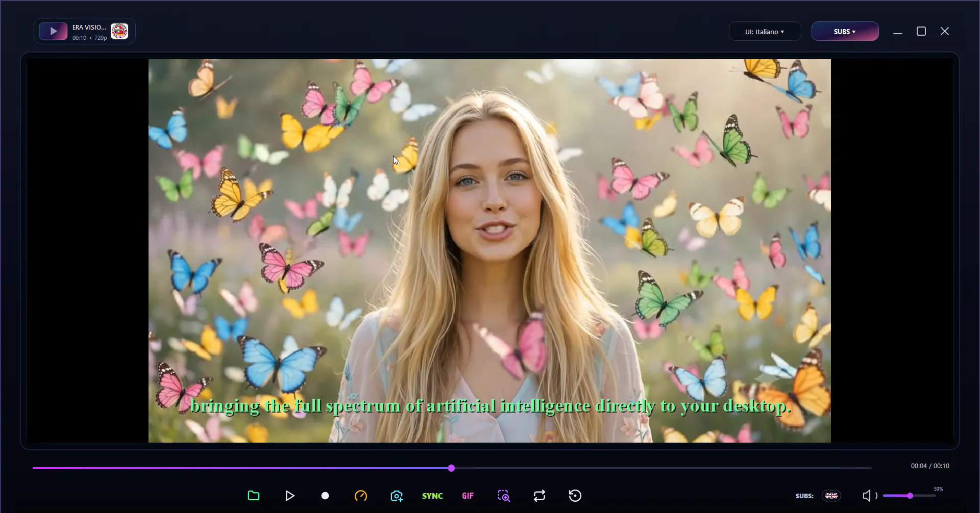The height and width of the screenshot is (513, 980).
Task: Open a video file with folder icon
Action: pyautogui.click(x=254, y=496)
